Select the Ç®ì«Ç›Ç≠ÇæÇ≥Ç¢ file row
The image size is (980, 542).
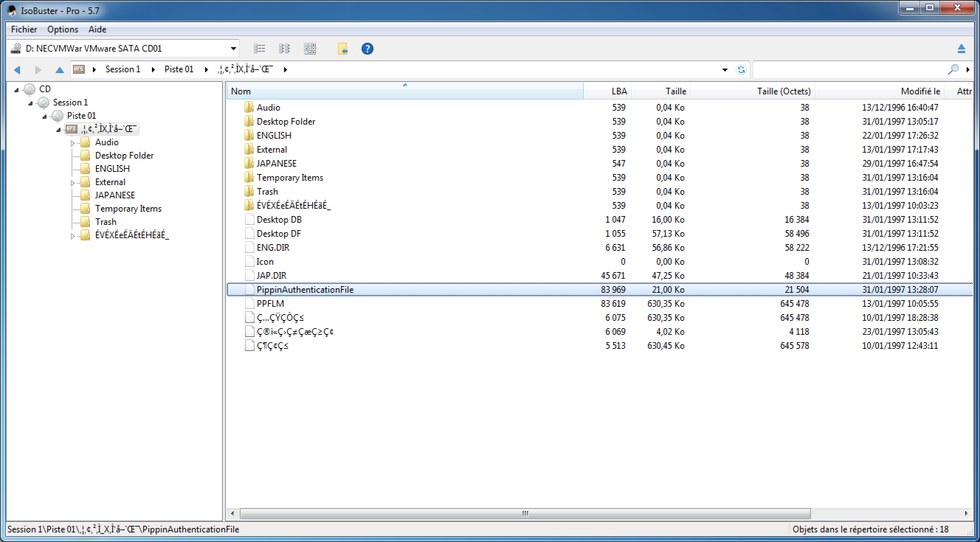click(x=600, y=332)
